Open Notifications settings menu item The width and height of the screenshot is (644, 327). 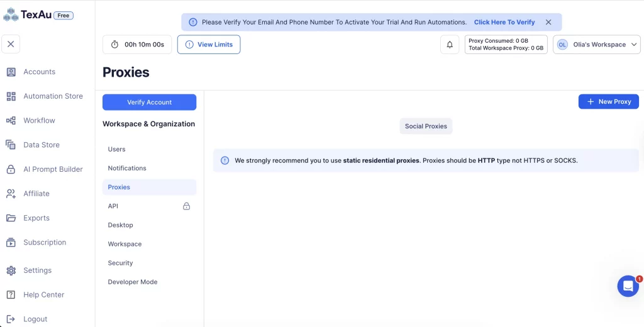click(x=127, y=169)
